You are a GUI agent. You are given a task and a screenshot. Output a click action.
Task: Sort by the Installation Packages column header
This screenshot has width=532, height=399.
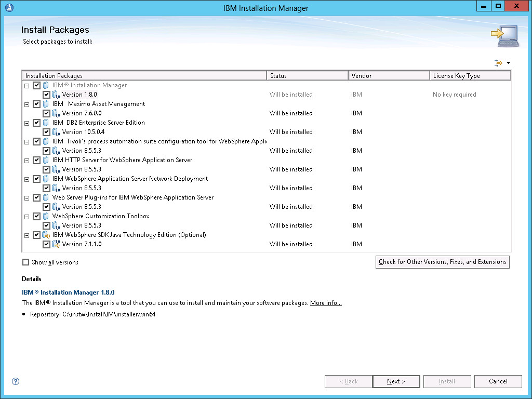click(144, 76)
